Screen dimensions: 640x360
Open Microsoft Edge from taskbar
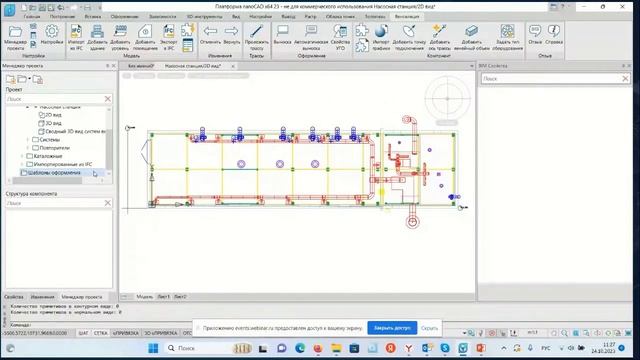coord(300,348)
